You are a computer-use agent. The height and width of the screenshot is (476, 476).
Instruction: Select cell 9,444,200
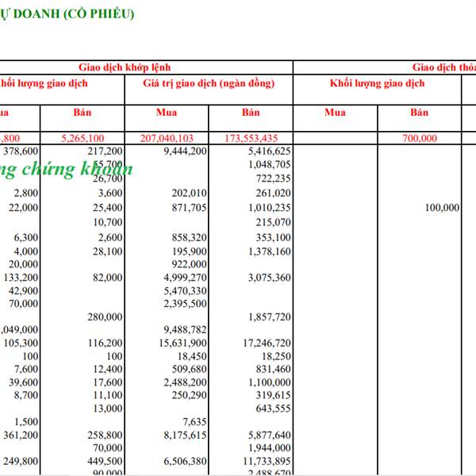[185, 152]
